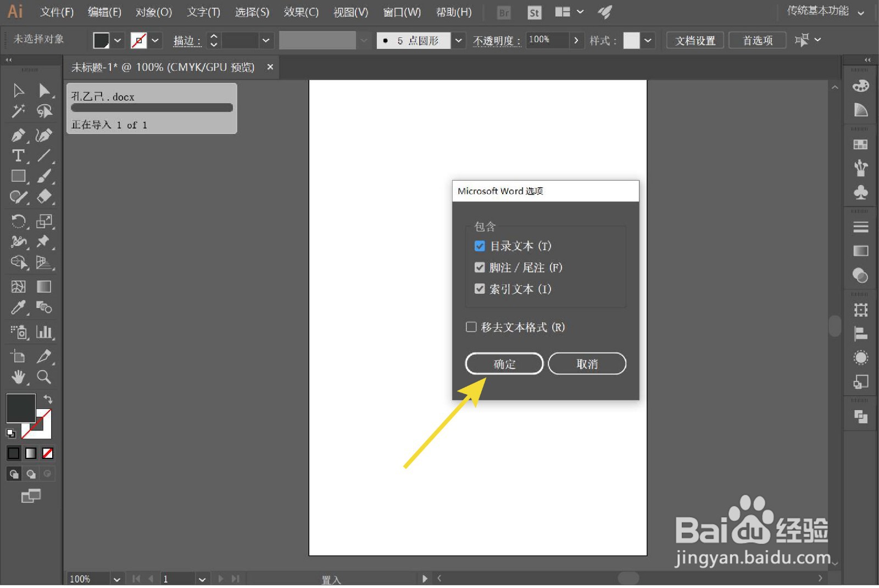Open the 文件(F) menu
The width and height of the screenshot is (879, 588).
[57, 12]
